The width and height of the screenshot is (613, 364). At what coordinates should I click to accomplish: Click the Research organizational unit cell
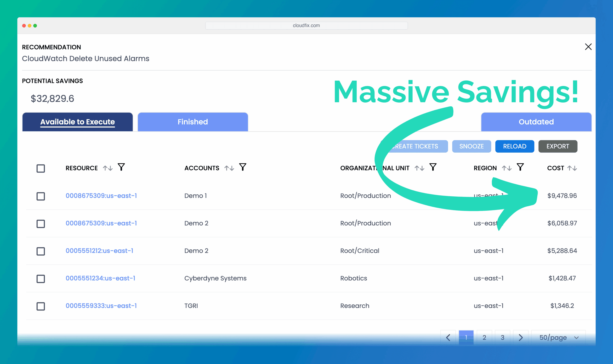click(x=355, y=306)
